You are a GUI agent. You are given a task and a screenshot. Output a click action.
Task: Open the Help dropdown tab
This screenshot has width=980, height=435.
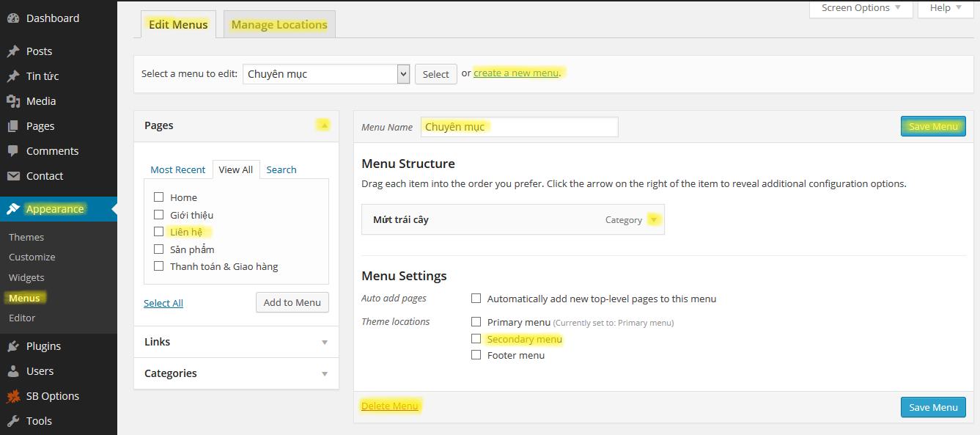point(945,8)
